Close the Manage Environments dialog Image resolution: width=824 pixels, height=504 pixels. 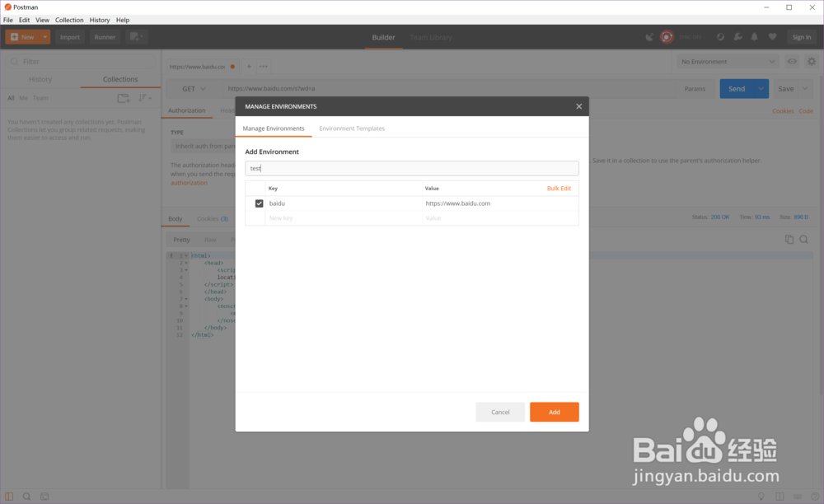click(x=578, y=106)
